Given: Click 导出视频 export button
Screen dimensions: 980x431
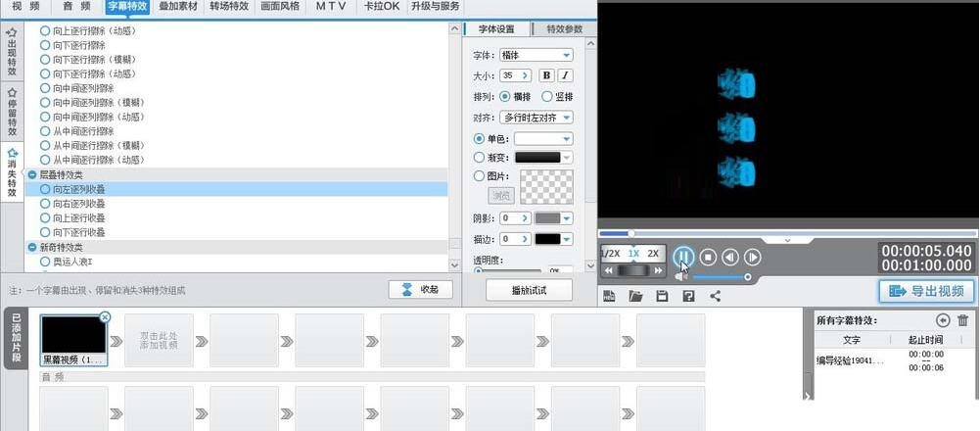Looking at the screenshot, I should click(926, 291).
